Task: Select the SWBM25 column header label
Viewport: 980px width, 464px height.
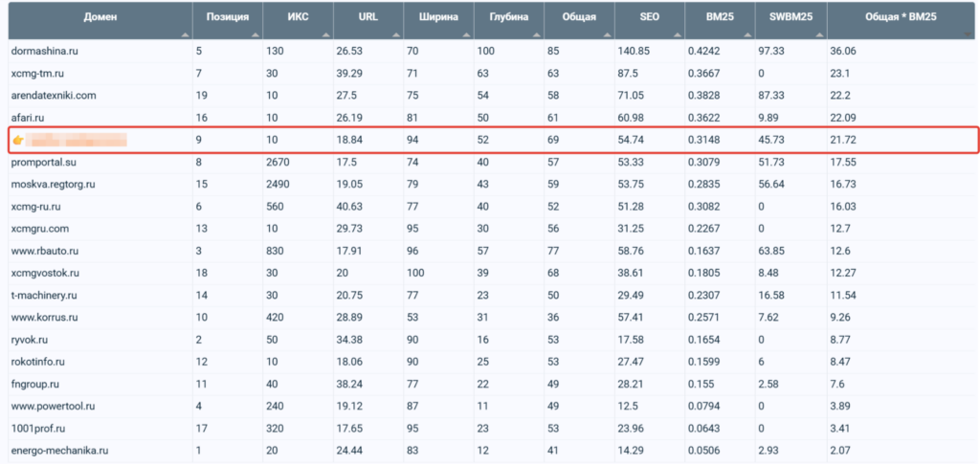Action: (x=790, y=17)
